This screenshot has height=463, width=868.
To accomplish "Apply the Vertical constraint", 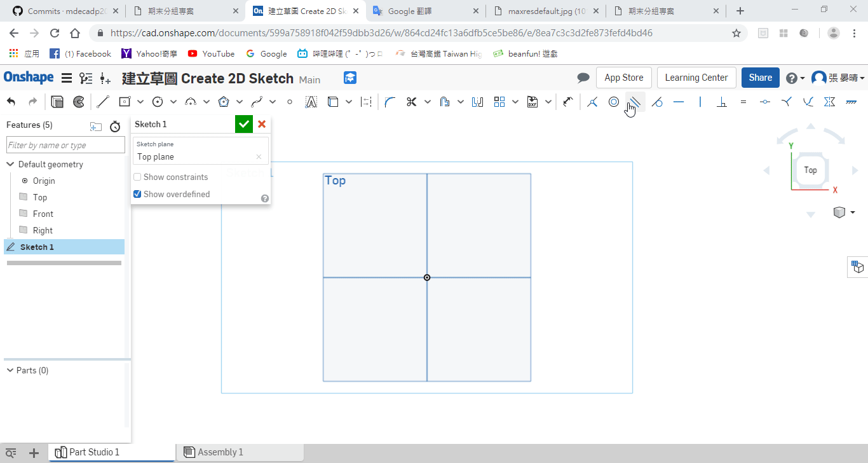I will point(700,102).
